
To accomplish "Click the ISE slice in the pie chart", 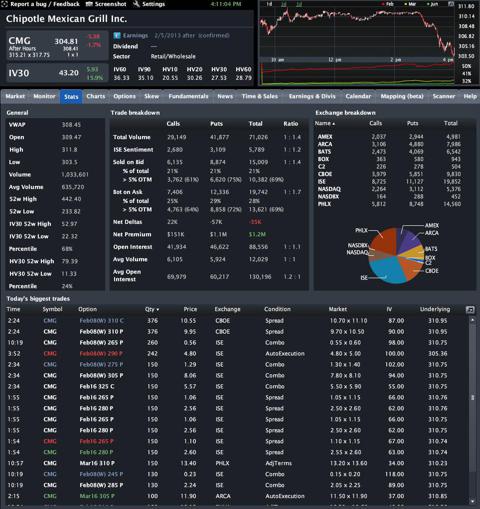I will pos(387,270).
